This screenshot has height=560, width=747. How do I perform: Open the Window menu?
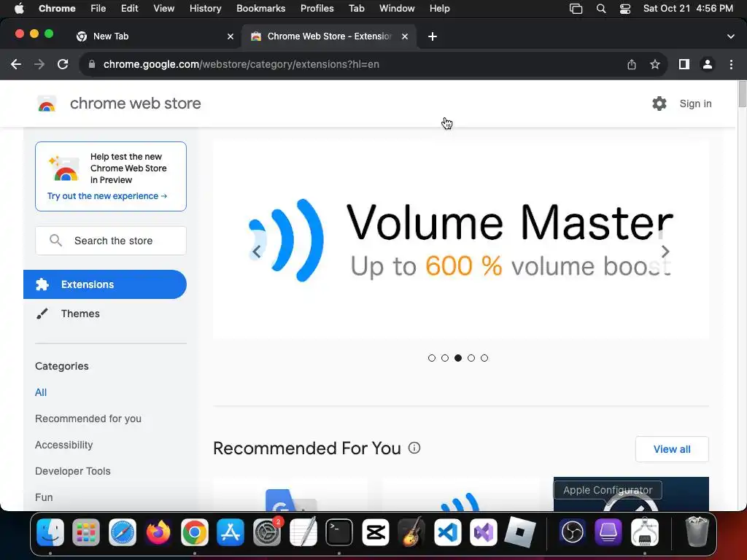(x=397, y=9)
